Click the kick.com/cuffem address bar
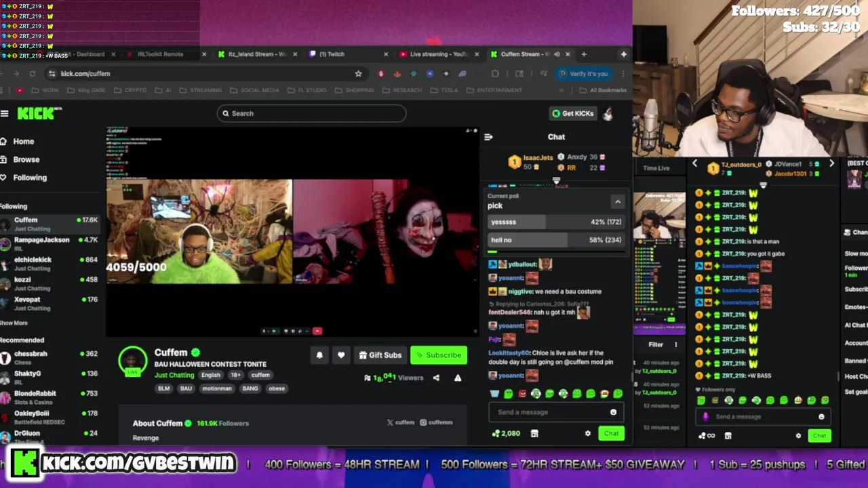 (x=203, y=74)
